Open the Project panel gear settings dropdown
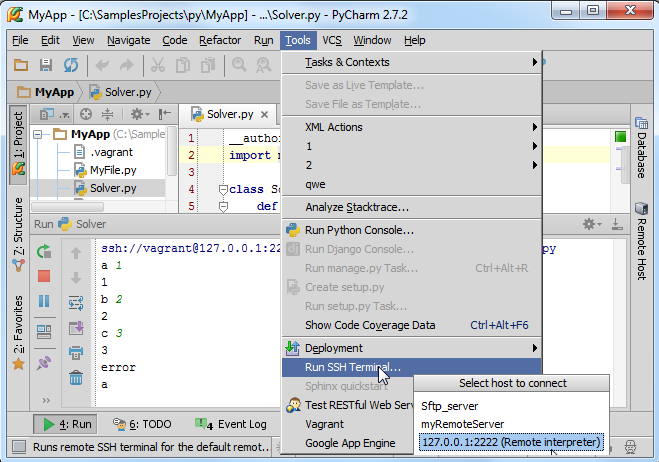This screenshot has height=462, width=659. tap(140, 114)
